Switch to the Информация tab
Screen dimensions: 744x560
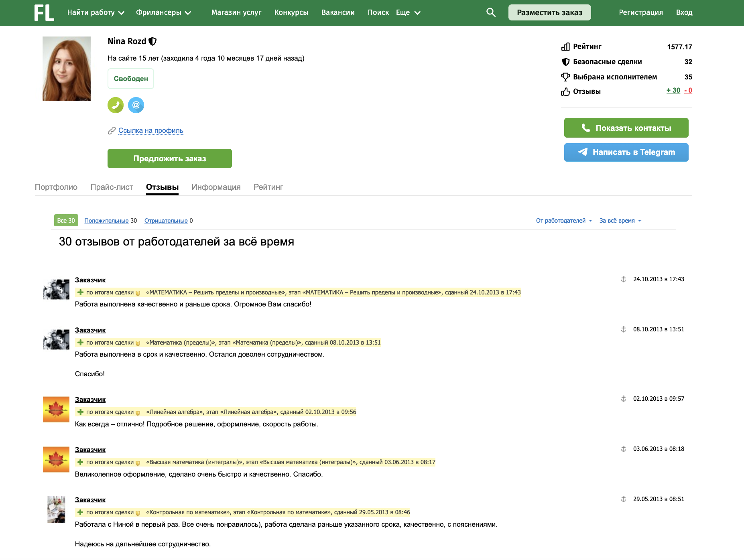216,187
